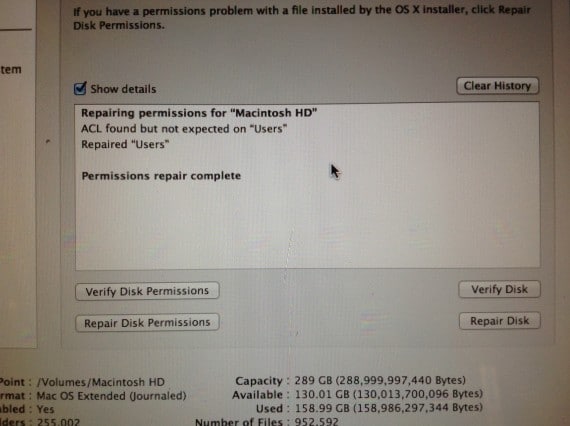Select the partially visible sidebar item ending in 'tem'

[11, 69]
